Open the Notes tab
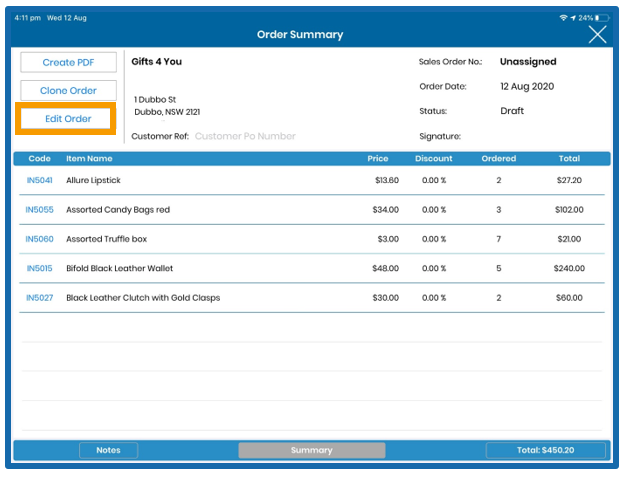The width and height of the screenshot is (627, 479). [x=108, y=450]
